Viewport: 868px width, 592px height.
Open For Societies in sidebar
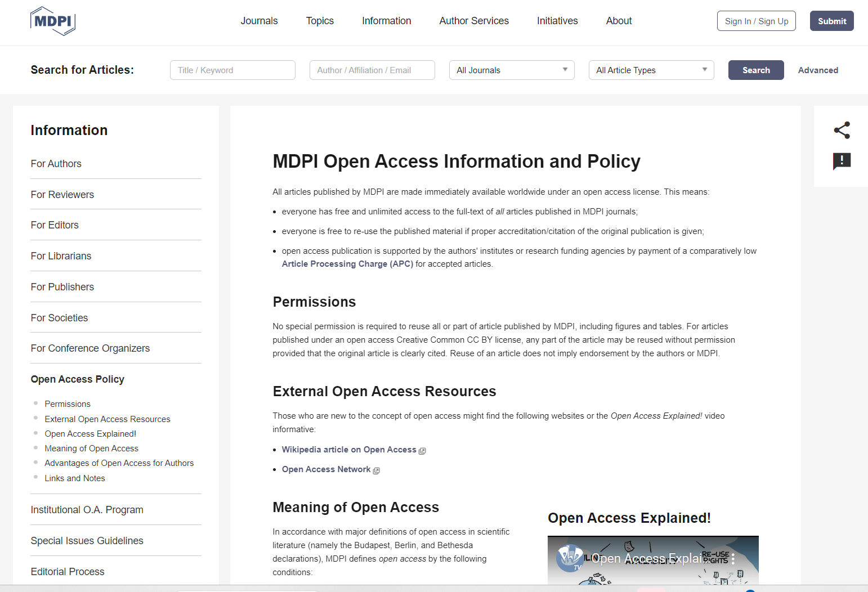coord(59,318)
